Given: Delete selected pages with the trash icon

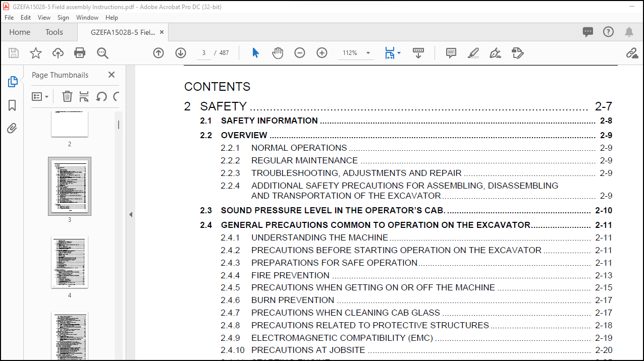Looking at the screenshot, I should (x=67, y=96).
